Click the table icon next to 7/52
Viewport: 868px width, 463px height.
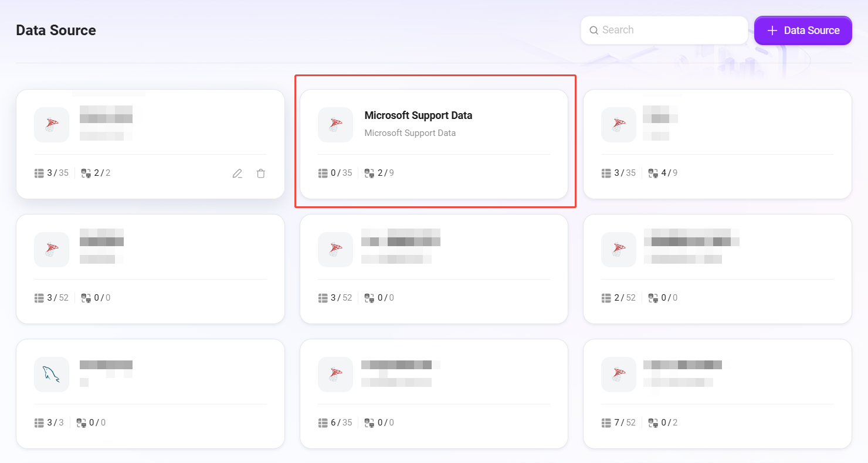pos(606,423)
